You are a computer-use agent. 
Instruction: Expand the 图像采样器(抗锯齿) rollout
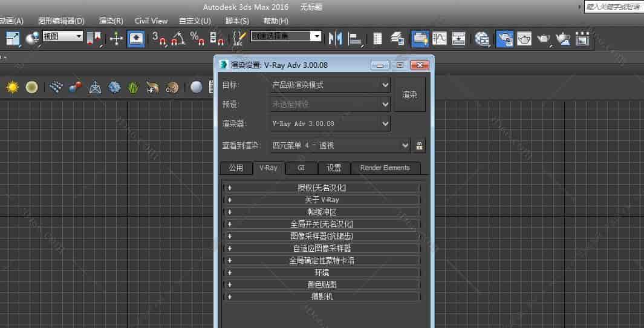pyautogui.click(x=321, y=236)
